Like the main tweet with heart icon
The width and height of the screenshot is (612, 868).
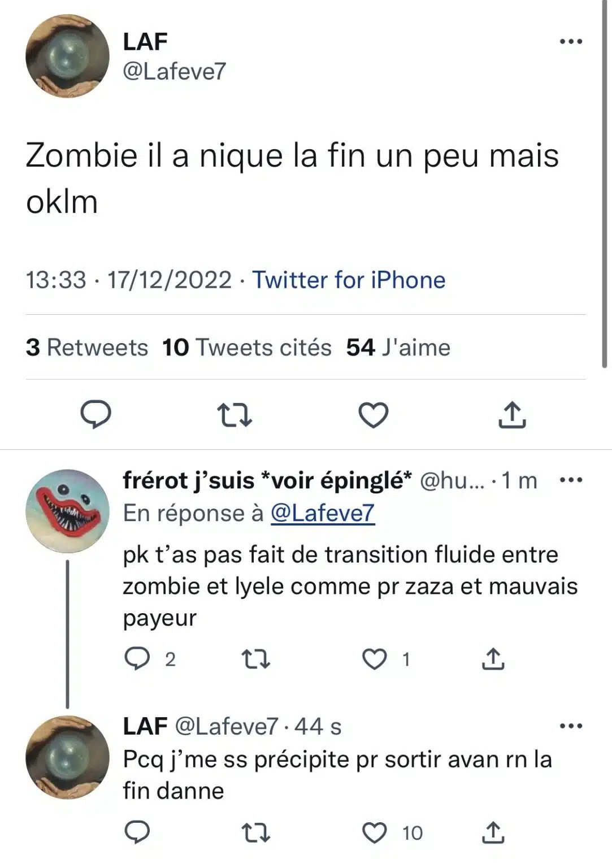[x=374, y=415]
